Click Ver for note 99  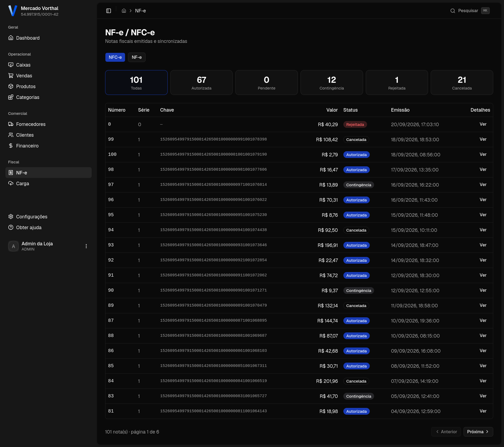pyautogui.click(x=483, y=139)
